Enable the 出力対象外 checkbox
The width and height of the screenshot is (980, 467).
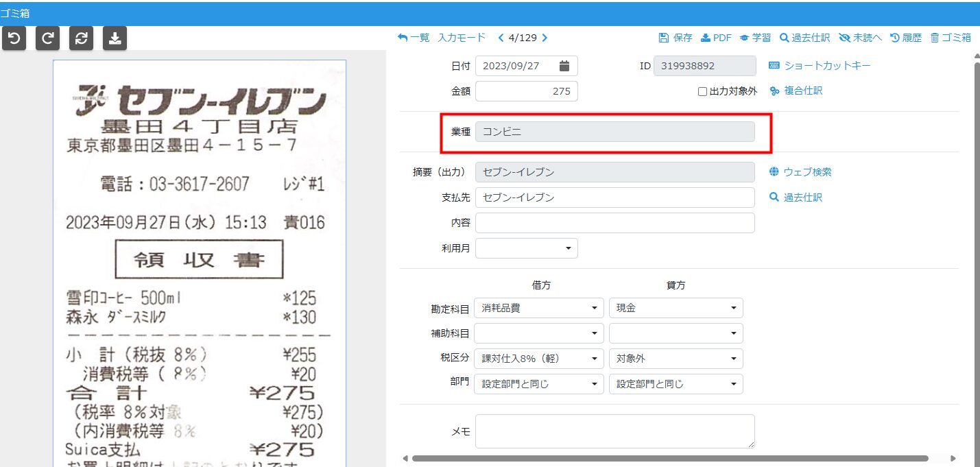tap(702, 91)
